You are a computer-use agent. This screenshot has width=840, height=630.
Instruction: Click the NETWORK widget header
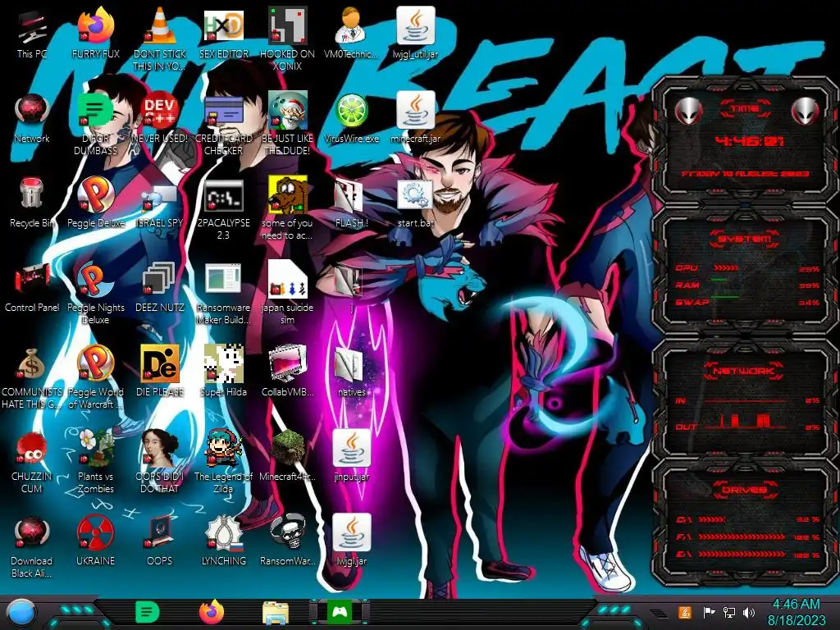coord(745,371)
